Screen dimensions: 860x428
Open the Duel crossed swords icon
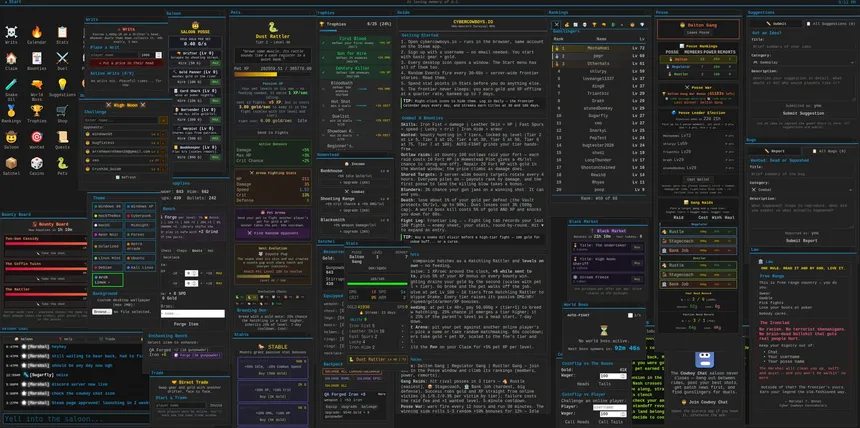[x=62, y=60]
